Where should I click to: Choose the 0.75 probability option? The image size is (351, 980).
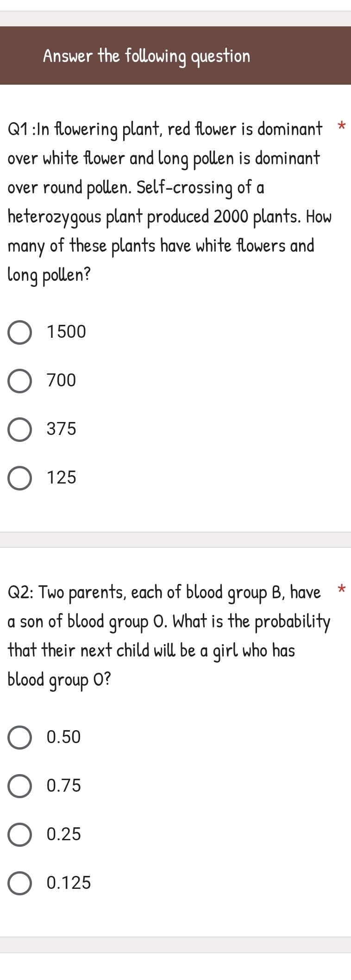coord(19,786)
